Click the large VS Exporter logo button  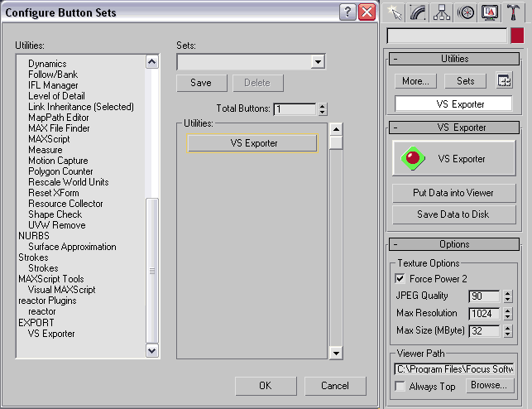click(x=454, y=158)
